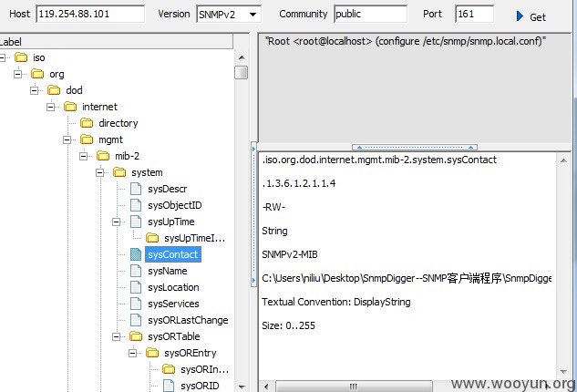Click the sysUpTimeI... folder icon
The image size is (577, 392).
pyautogui.click(x=152, y=238)
